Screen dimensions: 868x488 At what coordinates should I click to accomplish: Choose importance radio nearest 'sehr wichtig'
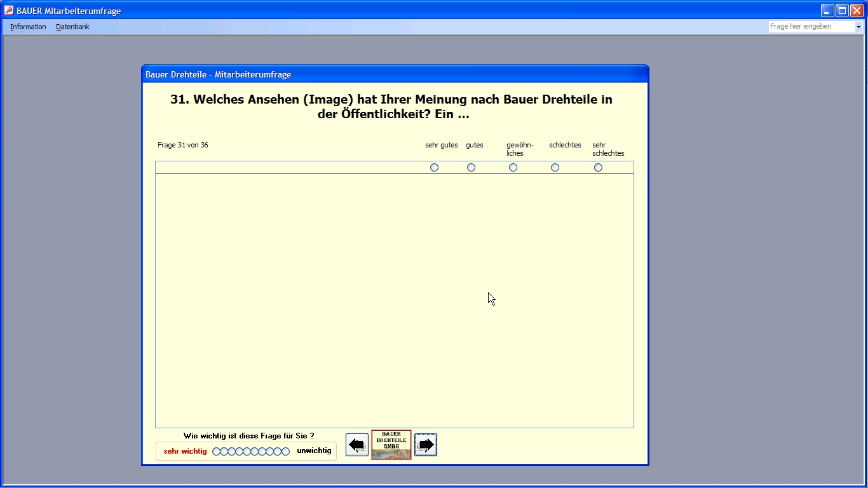tap(217, 452)
